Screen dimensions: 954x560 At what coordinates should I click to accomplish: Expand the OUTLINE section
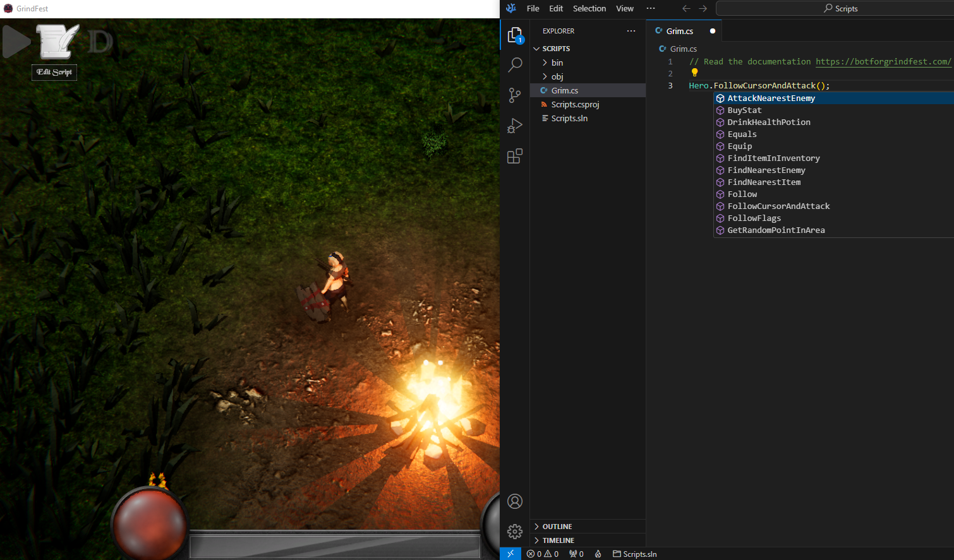pos(588,526)
